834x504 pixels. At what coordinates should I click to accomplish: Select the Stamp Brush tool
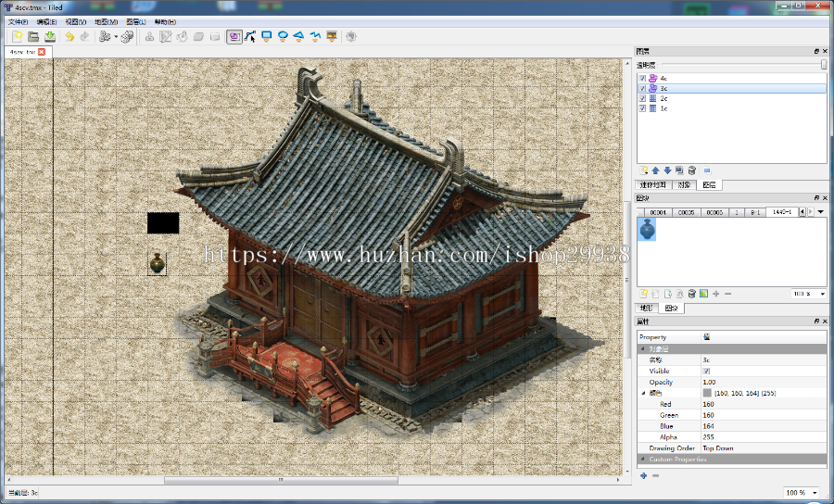(149, 37)
